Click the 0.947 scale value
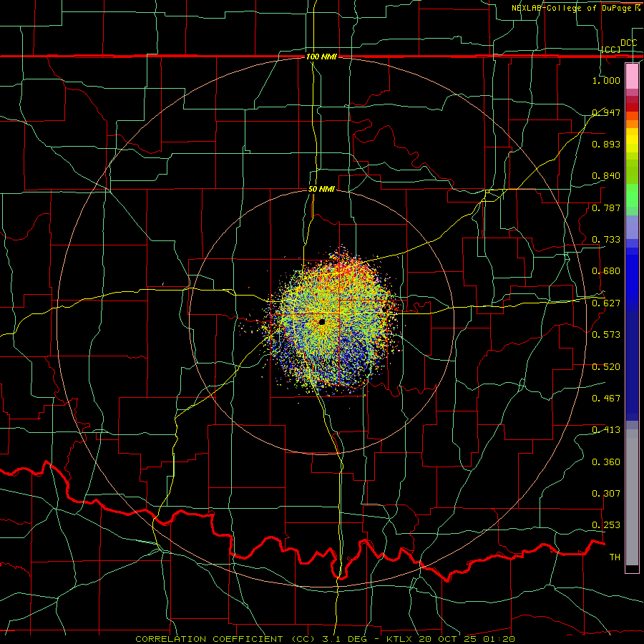 [x=606, y=112]
